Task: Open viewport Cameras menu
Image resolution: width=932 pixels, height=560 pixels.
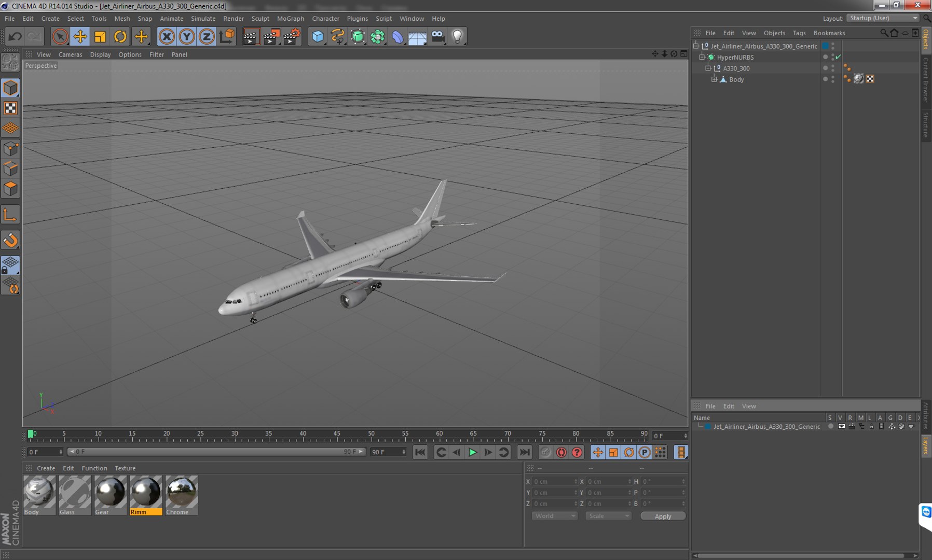Action: coord(70,54)
